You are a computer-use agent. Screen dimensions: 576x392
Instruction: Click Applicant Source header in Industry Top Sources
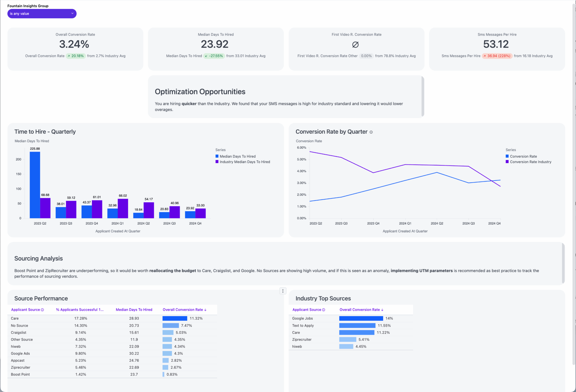(x=306, y=310)
